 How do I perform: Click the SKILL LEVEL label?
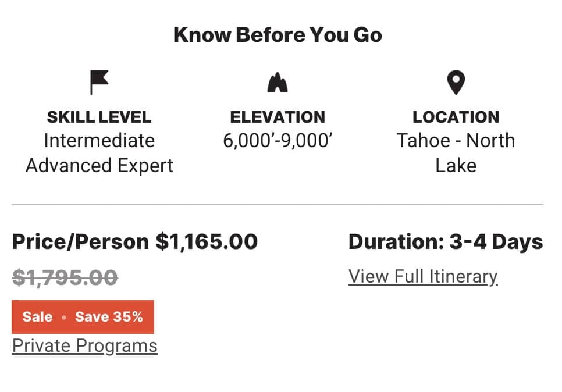(99, 117)
